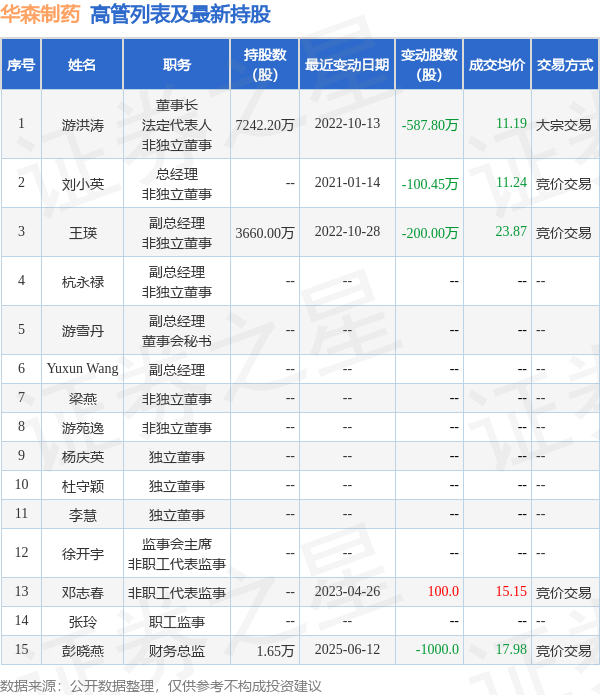Select the 持股数(股) column header
This screenshot has height=695, width=600.
[x=265, y=65]
